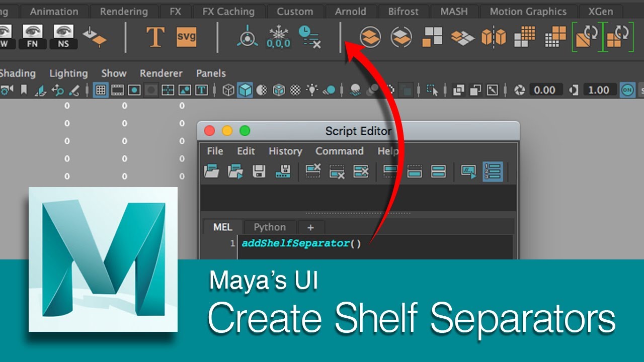Select the orange T type tool on the shelf
This screenshot has height=362, width=644.
[x=155, y=37]
